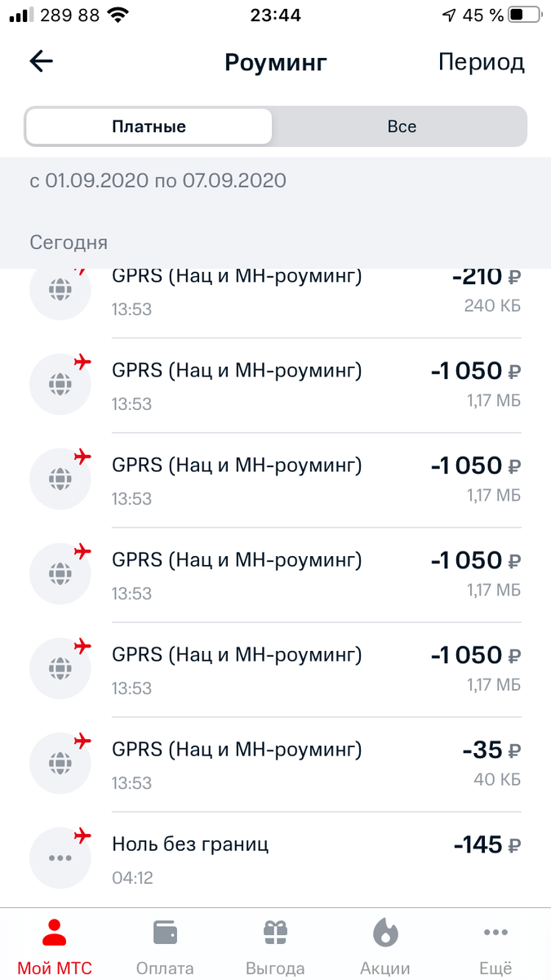
Task: Tap the globe icon of the -210 ₽ entry
Action: (x=60, y=290)
